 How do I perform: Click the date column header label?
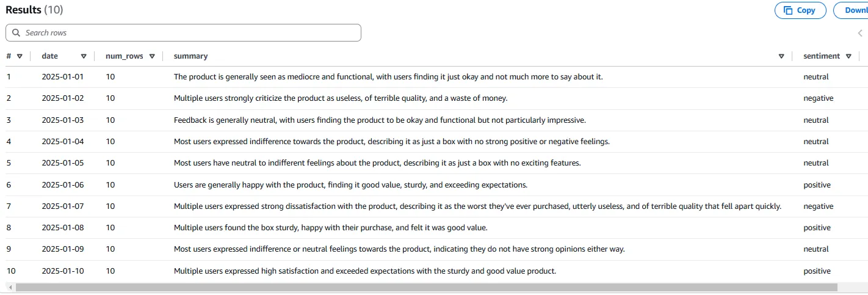pos(50,56)
